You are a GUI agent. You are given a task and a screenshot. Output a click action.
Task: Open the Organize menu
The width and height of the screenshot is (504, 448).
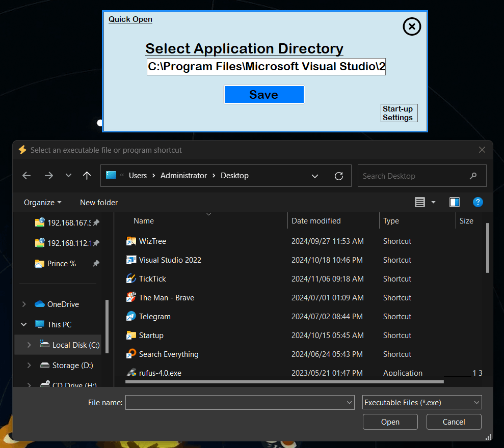42,203
